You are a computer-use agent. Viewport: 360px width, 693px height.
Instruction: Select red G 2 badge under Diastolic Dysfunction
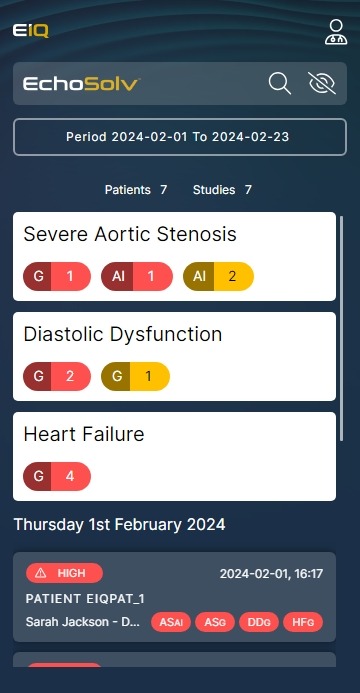click(57, 377)
